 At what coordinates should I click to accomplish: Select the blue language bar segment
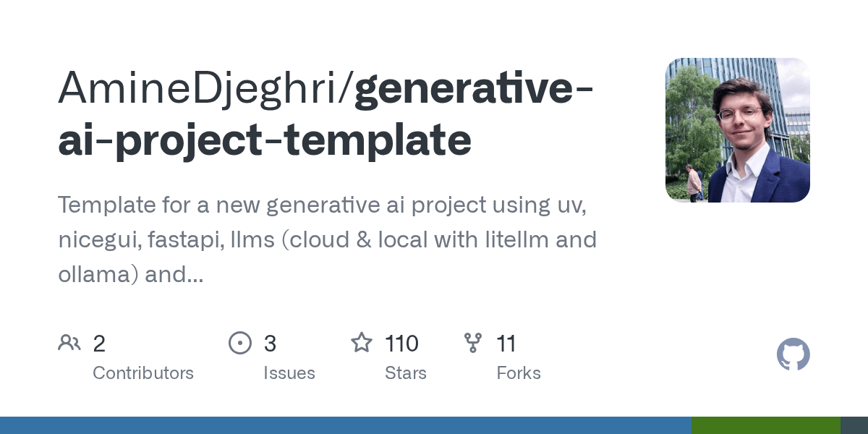[x=346, y=425]
